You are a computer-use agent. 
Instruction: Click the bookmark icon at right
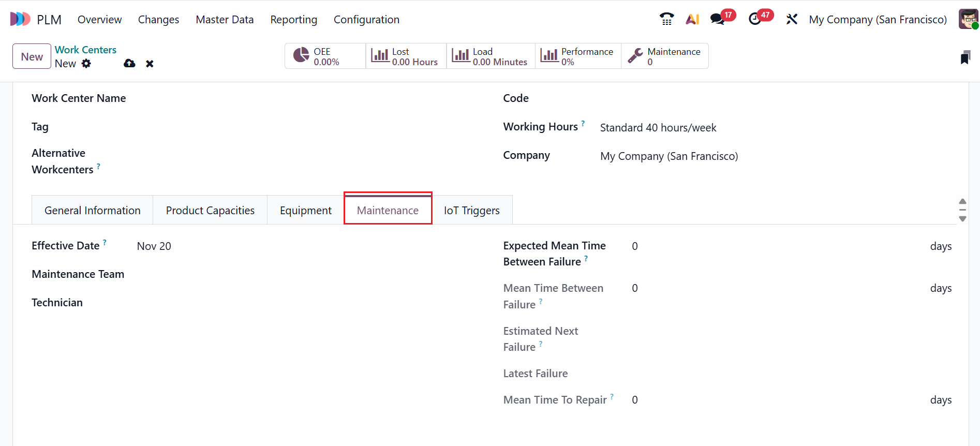coord(965,57)
